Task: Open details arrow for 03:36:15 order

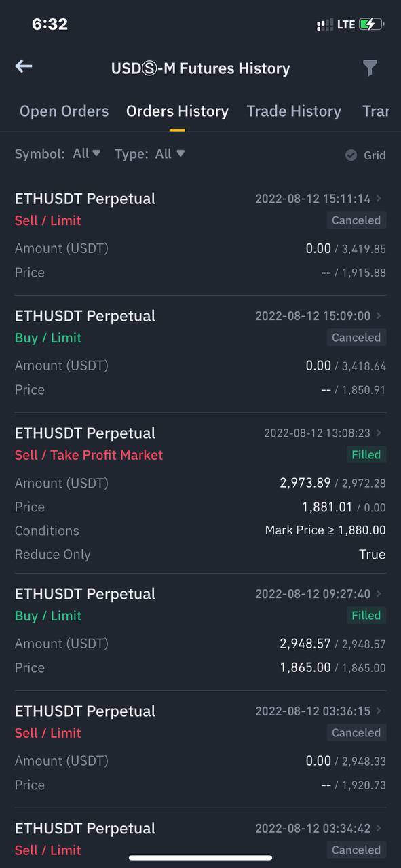Action: click(379, 711)
